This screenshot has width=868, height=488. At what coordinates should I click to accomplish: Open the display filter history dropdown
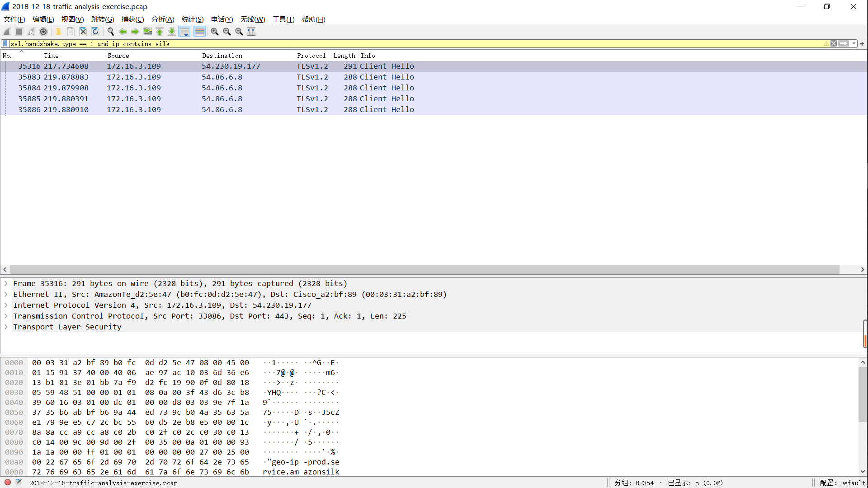854,44
